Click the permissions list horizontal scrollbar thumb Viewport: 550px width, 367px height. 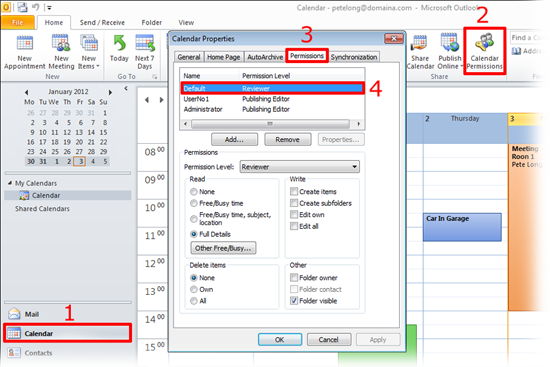(x=270, y=124)
